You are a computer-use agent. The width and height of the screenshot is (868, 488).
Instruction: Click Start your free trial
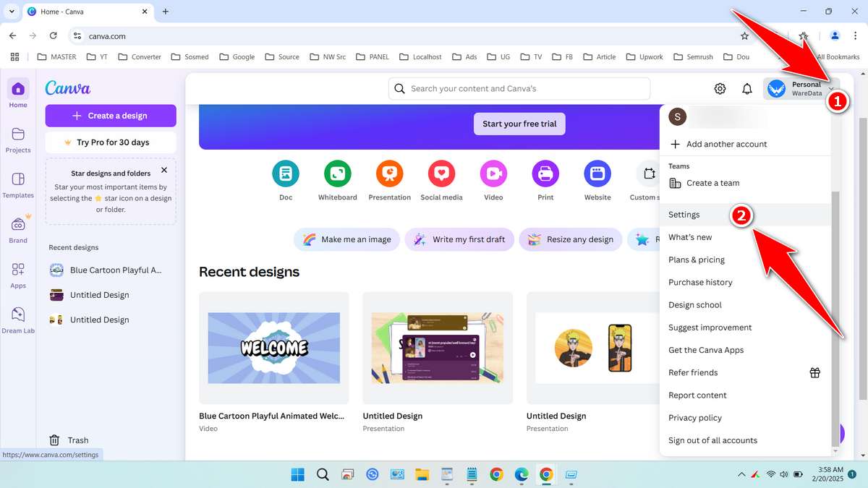click(x=519, y=124)
